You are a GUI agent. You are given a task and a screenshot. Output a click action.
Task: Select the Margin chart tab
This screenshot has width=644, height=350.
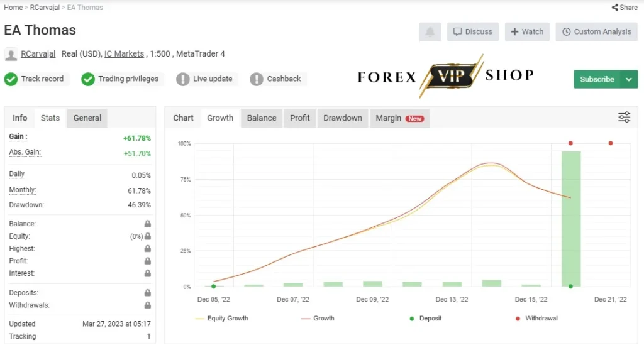tap(399, 118)
